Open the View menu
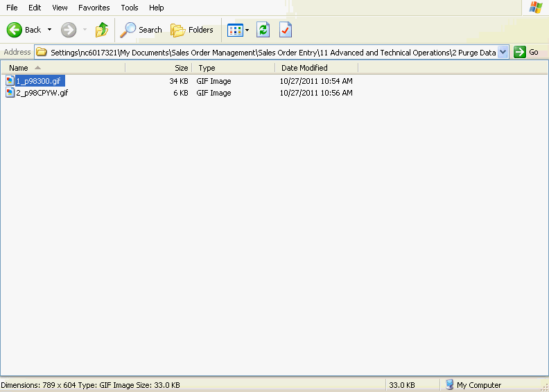Viewport: 549px width, 392px height. pos(60,8)
